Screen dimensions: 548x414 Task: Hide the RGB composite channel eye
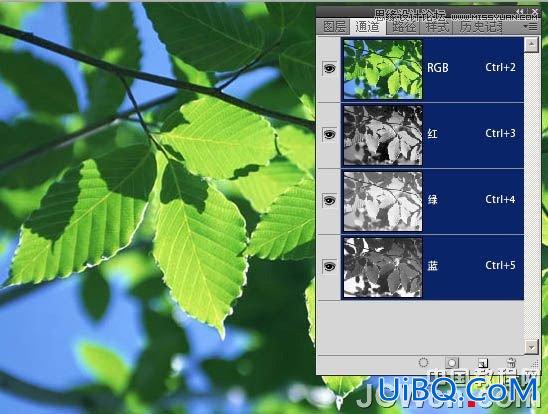tap(329, 68)
